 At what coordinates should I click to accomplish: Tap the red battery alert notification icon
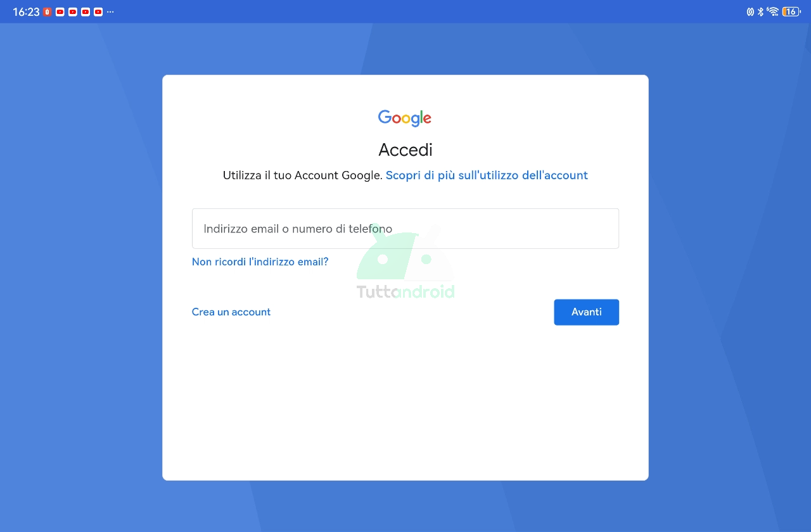pos(48,12)
